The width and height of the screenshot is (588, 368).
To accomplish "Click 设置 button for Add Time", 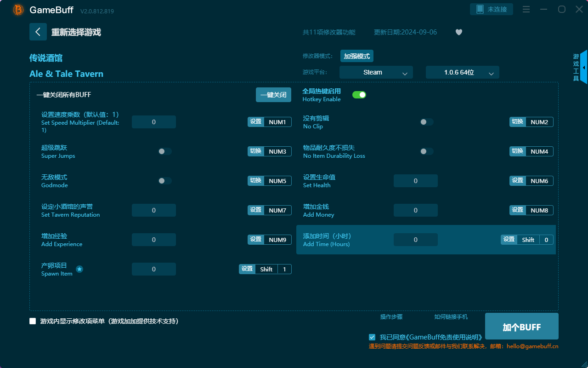I will pyautogui.click(x=509, y=240).
